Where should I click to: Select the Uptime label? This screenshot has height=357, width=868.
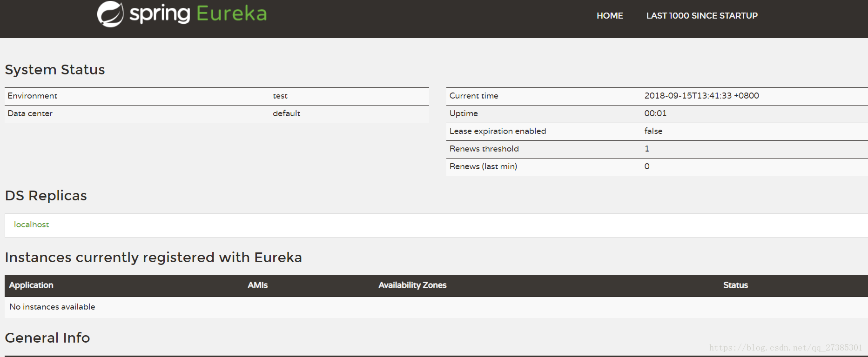464,113
